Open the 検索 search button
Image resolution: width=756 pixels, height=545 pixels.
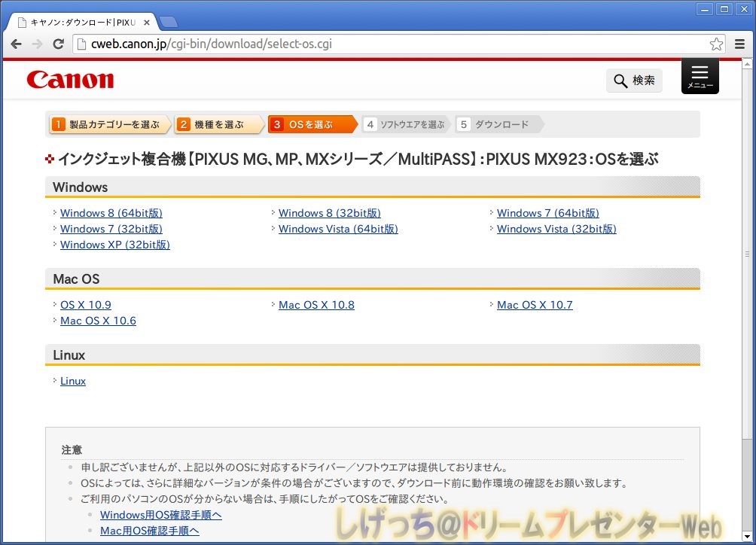pyautogui.click(x=634, y=81)
